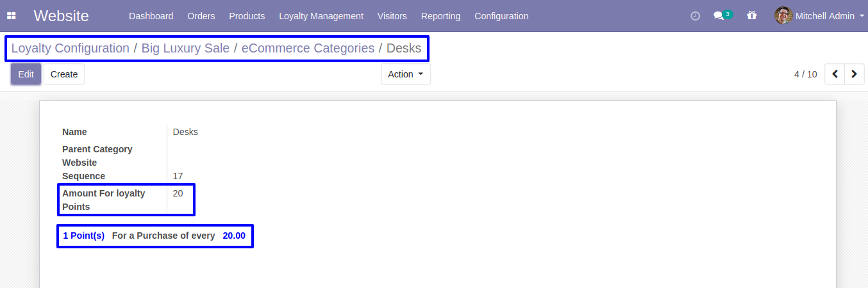Go to next record arrow
The width and height of the screenshot is (868, 288).
click(x=854, y=74)
